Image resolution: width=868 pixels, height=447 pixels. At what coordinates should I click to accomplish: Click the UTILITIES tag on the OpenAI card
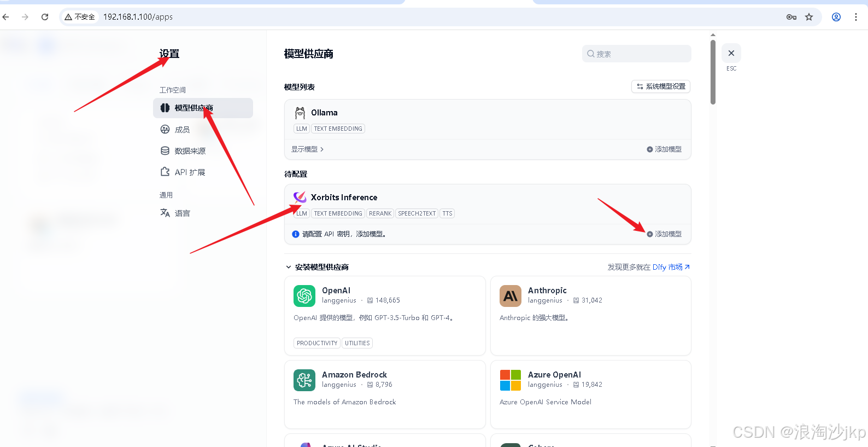tap(357, 343)
